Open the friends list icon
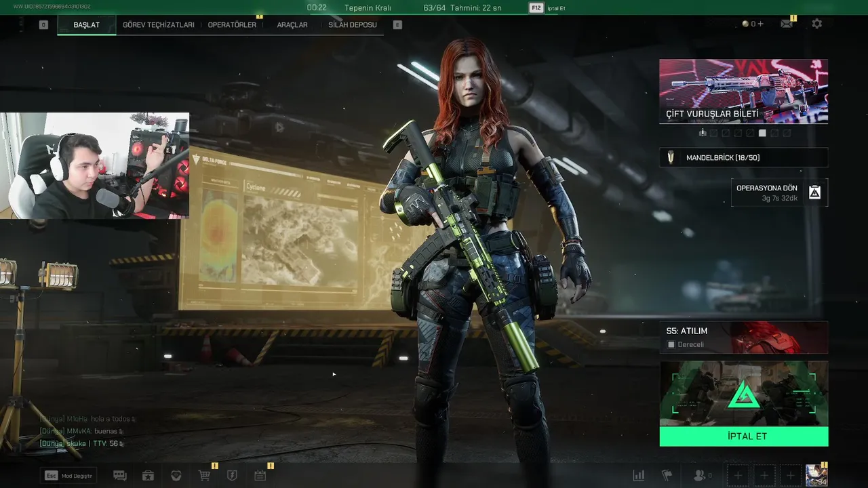 tap(702, 476)
